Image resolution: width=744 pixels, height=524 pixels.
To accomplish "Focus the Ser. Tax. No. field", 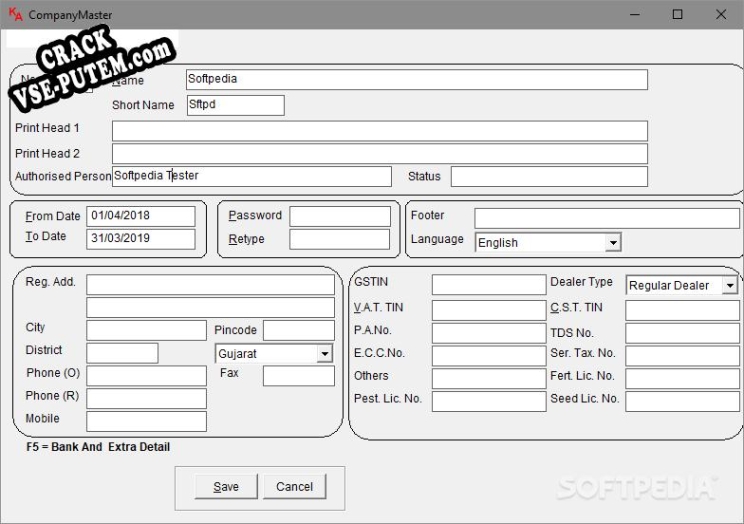I will 682,356.
